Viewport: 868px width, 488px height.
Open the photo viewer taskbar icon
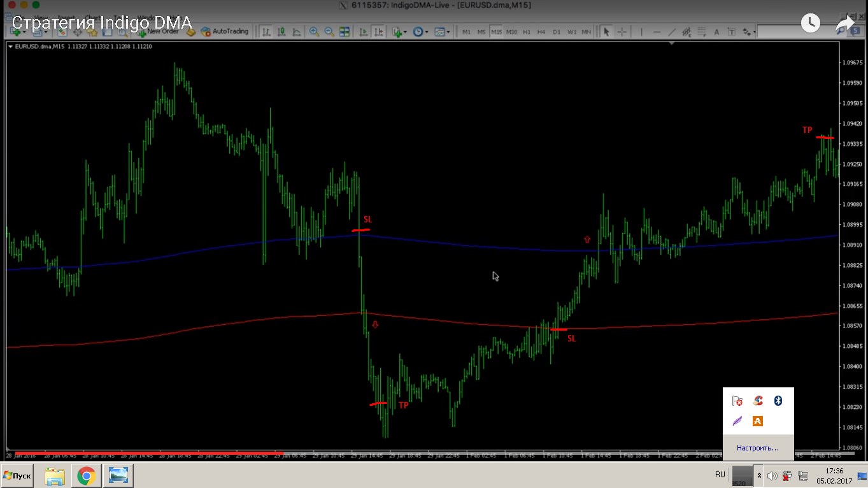coord(118,476)
